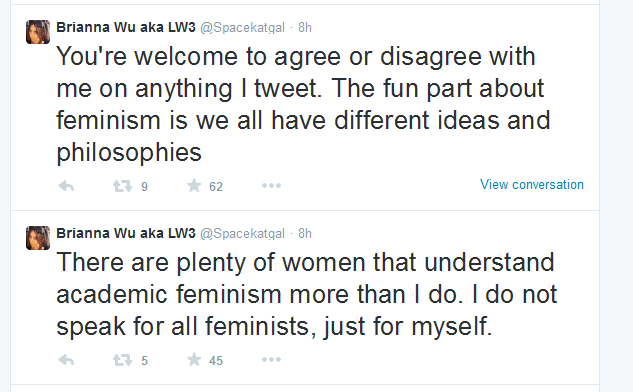
Task: Open @Spacekatgal handle on the 'There are plenty' tweet
Action: tap(242, 233)
